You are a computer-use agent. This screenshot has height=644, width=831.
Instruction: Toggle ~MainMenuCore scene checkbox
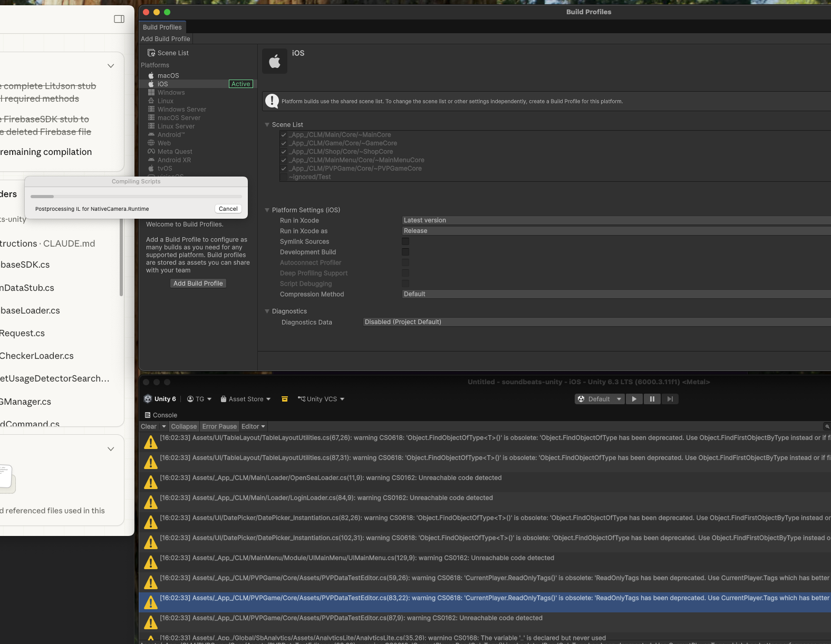[284, 160]
